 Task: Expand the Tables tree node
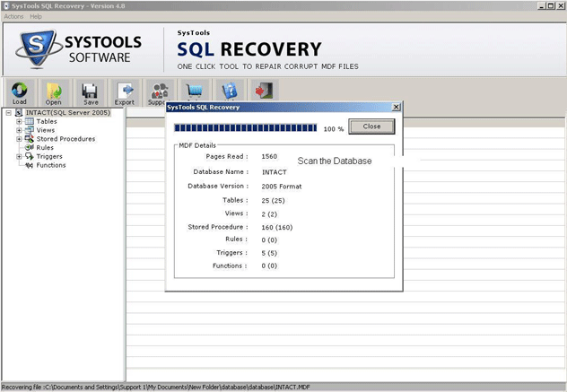[19, 121]
